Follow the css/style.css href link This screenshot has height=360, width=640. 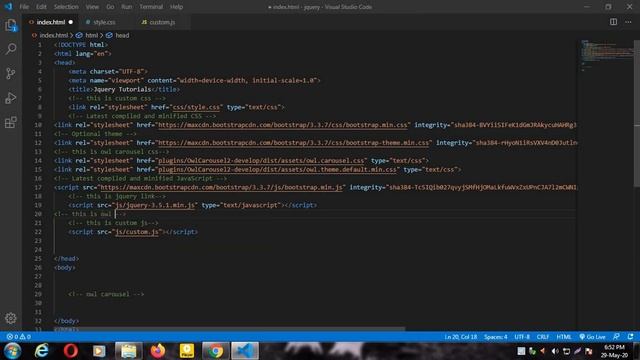tap(196, 107)
